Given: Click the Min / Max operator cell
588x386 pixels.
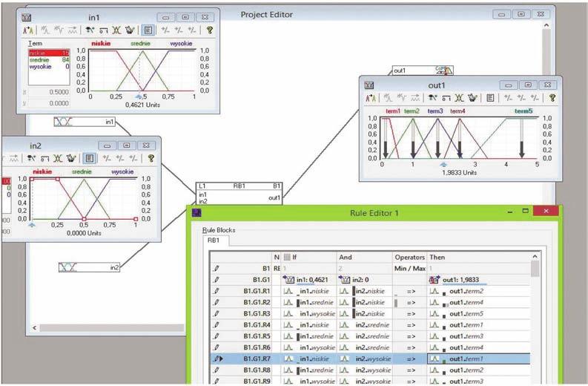Looking at the screenshot, I should 409,269.
